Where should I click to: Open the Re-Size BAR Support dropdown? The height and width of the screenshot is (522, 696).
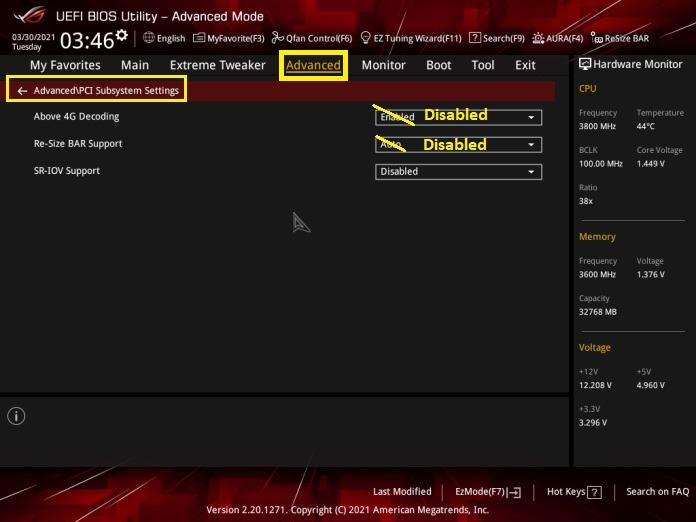[459, 145]
